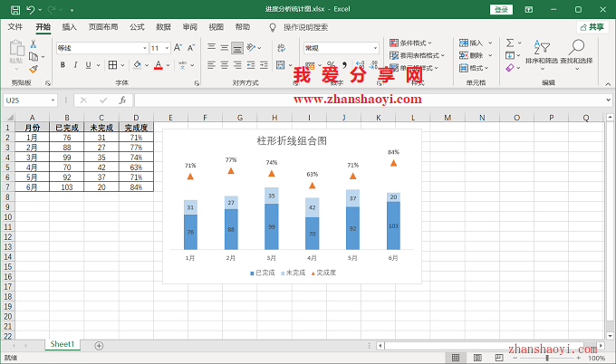Switch to the Data tab
This screenshot has width=616, height=364.
tap(163, 27)
